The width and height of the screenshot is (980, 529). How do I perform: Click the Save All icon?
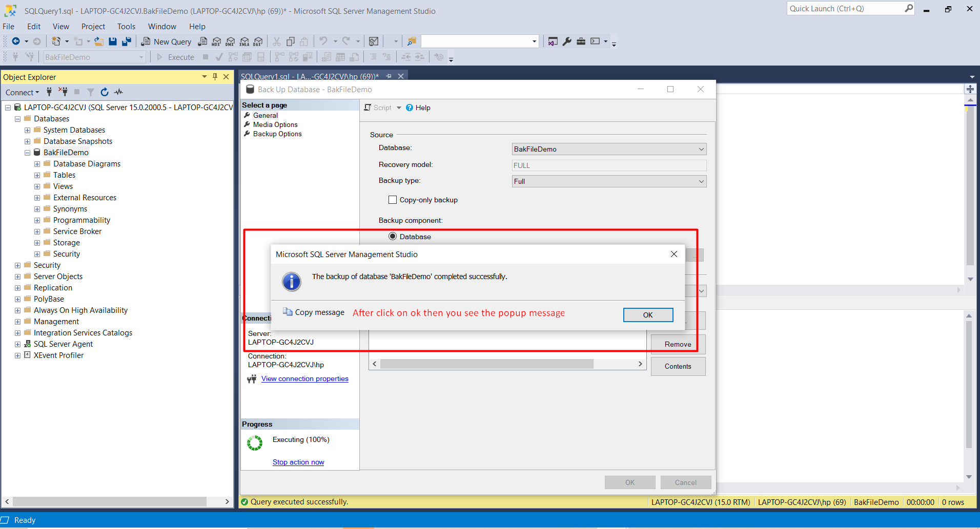127,41
